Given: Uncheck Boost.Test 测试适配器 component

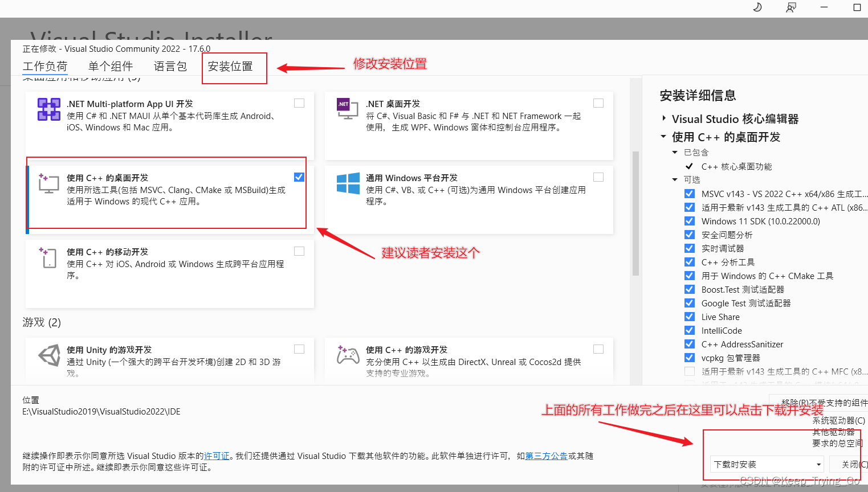Looking at the screenshot, I should tap(690, 289).
